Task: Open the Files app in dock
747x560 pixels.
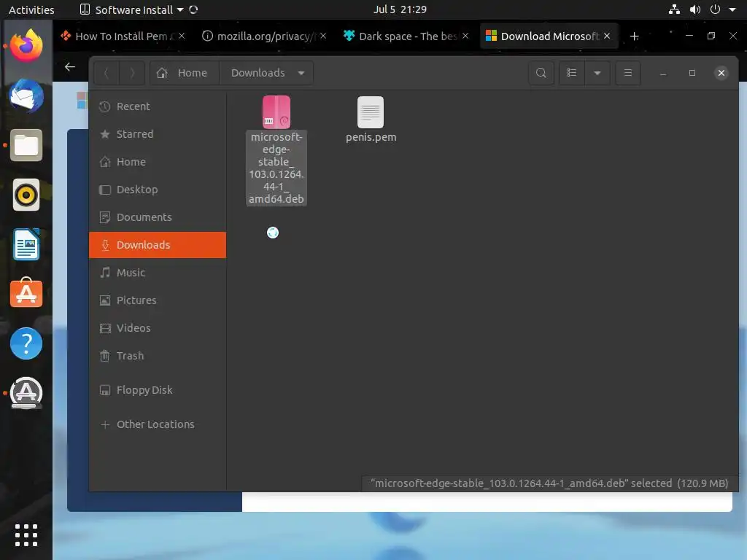Action: (x=26, y=145)
